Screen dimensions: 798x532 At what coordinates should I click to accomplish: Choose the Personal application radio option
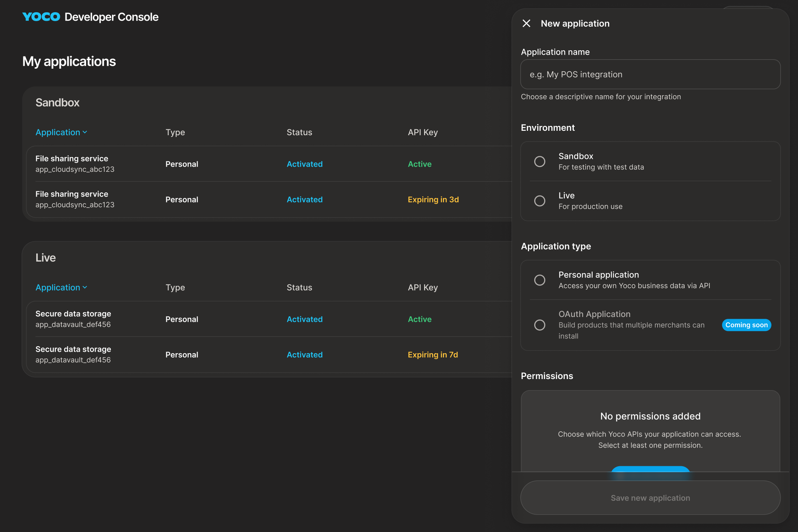(540, 280)
